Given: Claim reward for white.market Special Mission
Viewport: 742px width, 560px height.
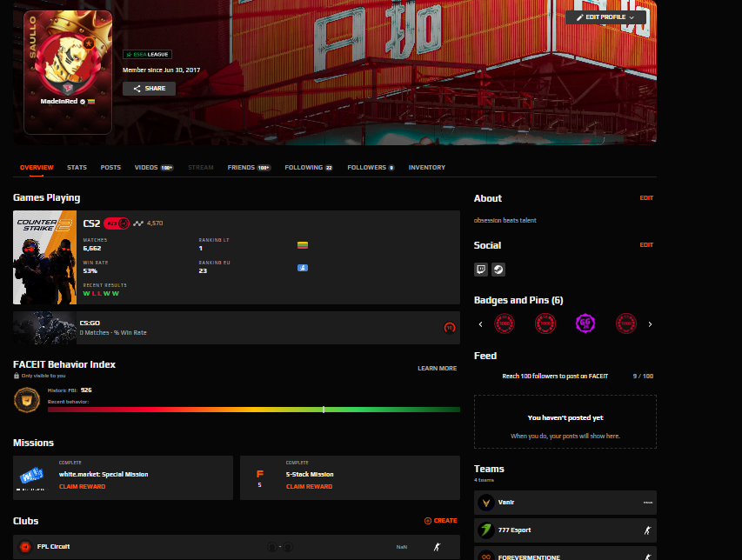Looking at the screenshot, I should coord(83,487).
